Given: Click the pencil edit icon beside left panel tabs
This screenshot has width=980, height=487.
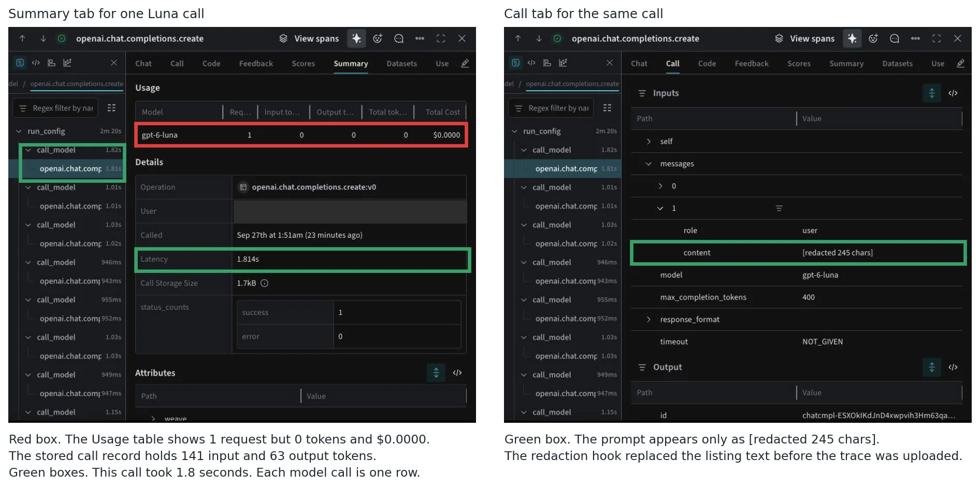Looking at the screenshot, I should pyautogui.click(x=465, y=63).
